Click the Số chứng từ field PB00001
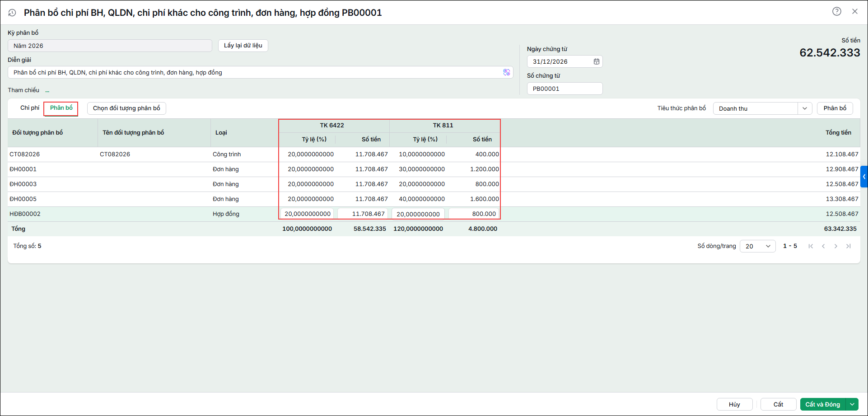The height and width of the screenshot is (416, 868). [565, 89]
